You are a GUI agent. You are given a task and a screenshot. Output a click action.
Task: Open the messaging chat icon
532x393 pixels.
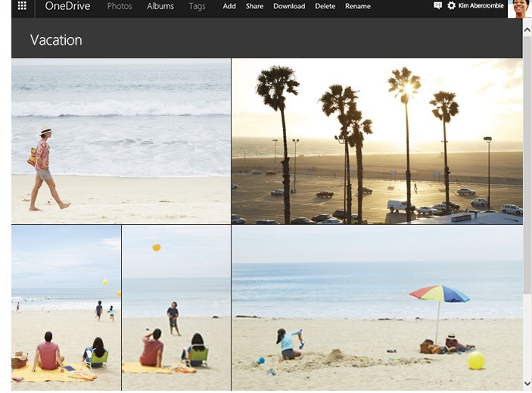tap(437, 6)
